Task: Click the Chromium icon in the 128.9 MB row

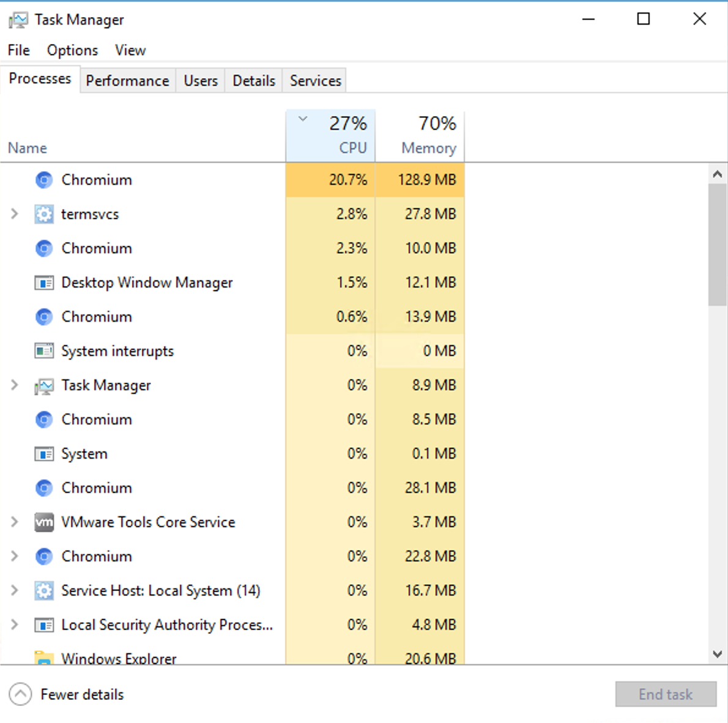Action: coord(44,180)
